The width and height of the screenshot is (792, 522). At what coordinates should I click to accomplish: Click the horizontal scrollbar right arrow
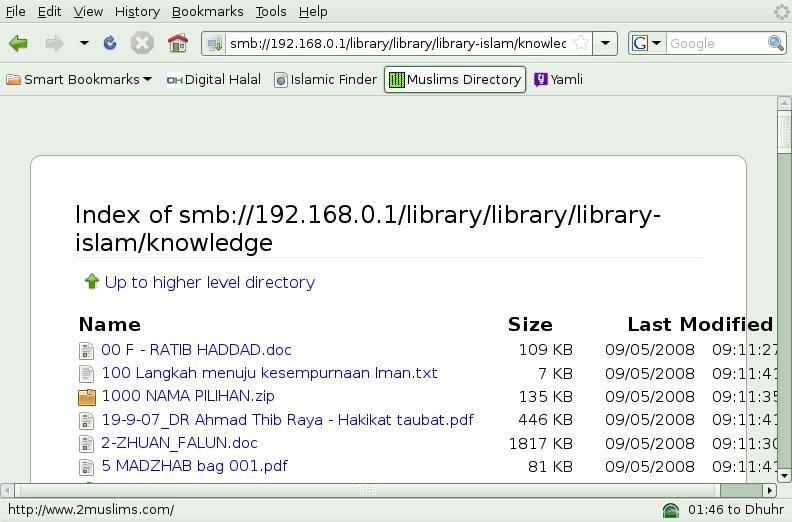pos(769,490)
